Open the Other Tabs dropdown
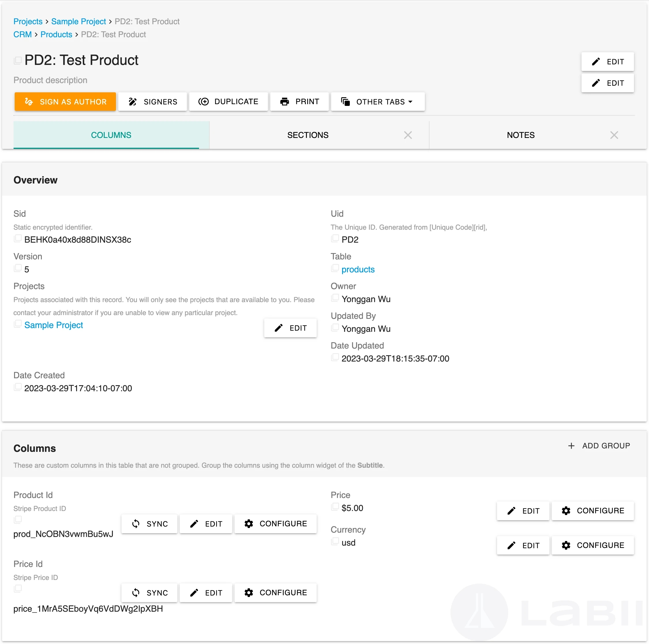This screenshot has width=649, height=644. (378, 102)
